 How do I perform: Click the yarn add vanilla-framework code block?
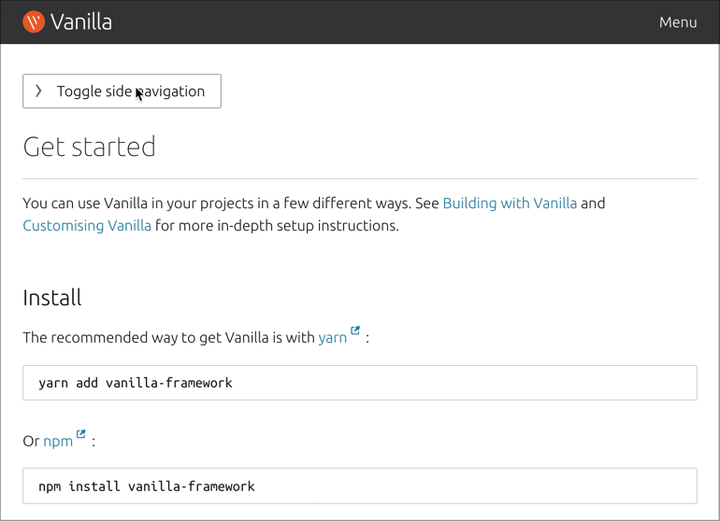pos(359,383)
